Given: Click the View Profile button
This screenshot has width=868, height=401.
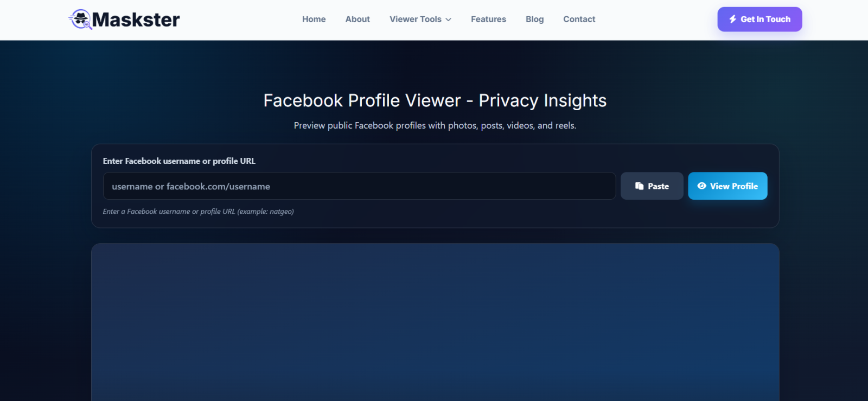Looking at the screenshot, I should pyautogui.click(x=727, y=186).
